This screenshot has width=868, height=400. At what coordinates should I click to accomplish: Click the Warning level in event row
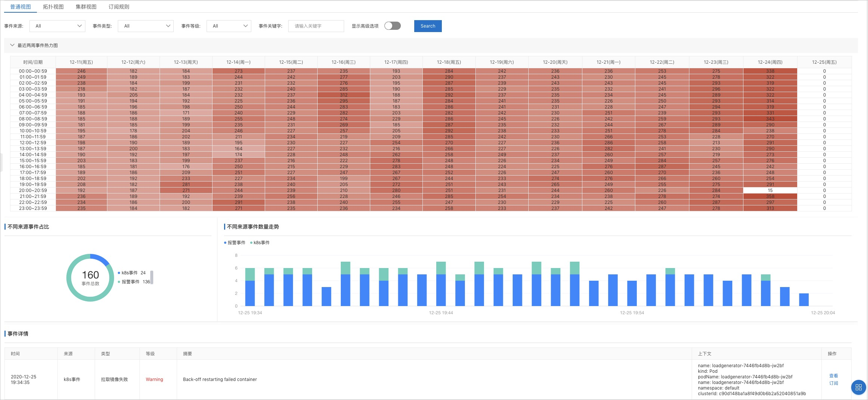[x=154, y=379]
